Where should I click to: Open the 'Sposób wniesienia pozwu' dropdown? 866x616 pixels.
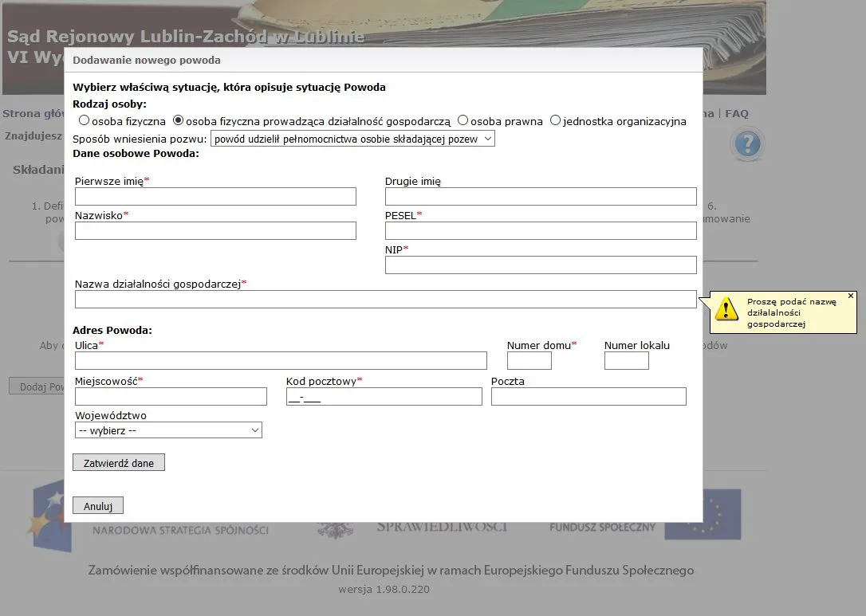352,139
